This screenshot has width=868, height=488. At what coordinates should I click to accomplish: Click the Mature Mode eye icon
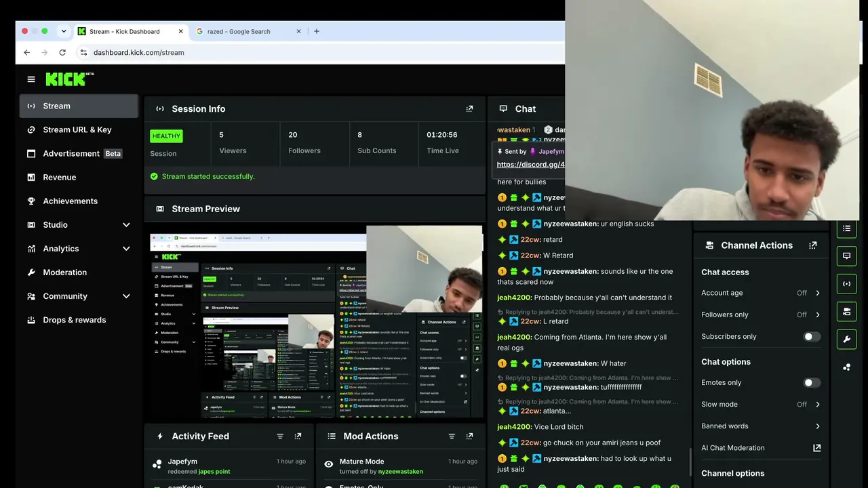tap(329, 464)
